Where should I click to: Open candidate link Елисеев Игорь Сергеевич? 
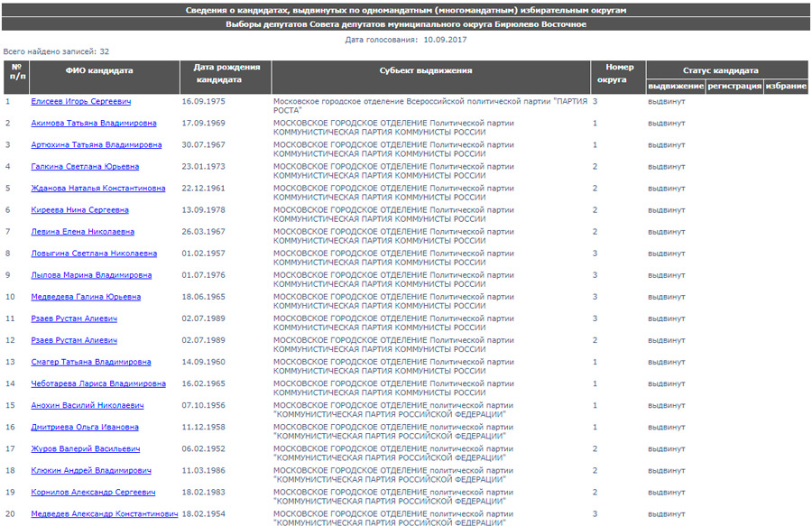point(80,102)
